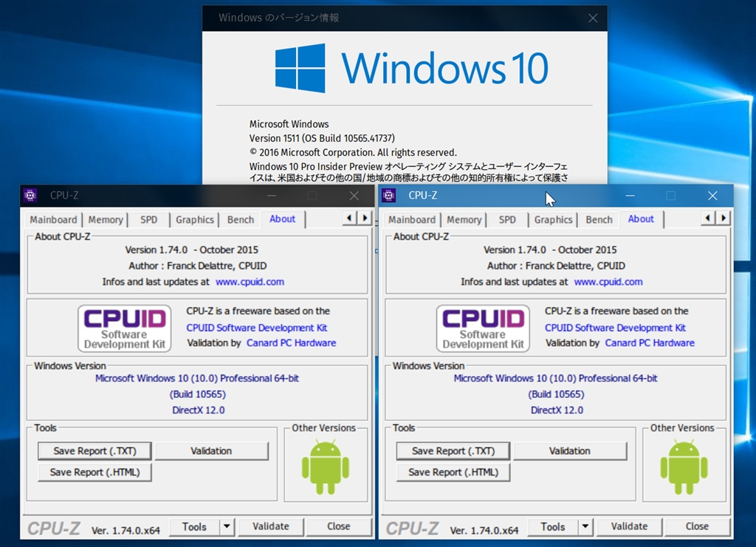Click 'Author : Franck Delattre, CPUID' in left window
This screenshot has width=756, height=547.
[198, 266]
